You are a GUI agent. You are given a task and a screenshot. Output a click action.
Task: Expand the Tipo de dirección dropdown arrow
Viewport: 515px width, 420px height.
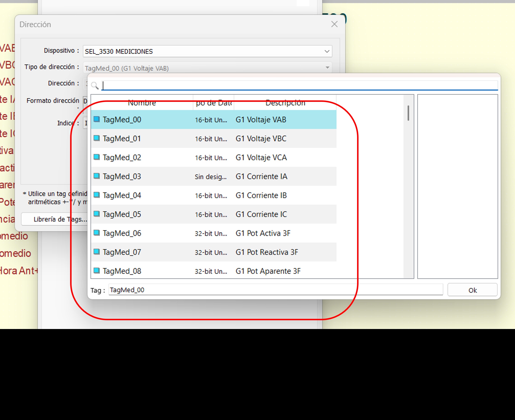pos(327,68)
